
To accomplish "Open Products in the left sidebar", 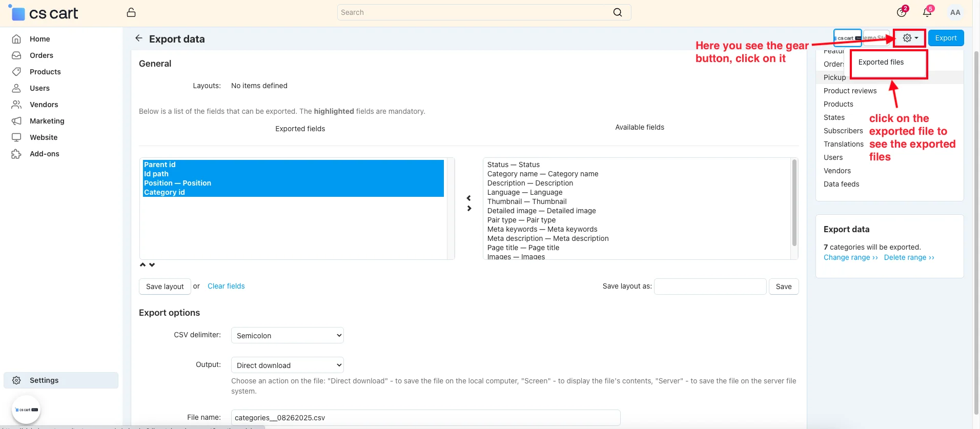I will [45, 72].
